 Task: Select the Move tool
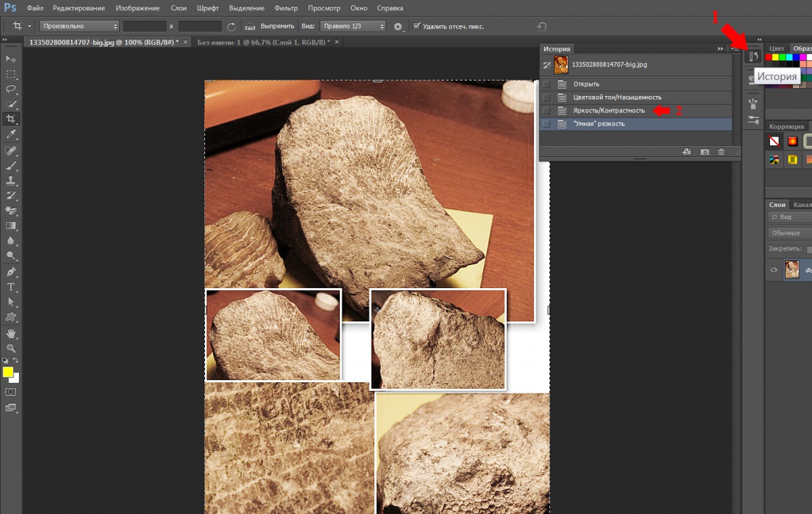tap(11, 60)
